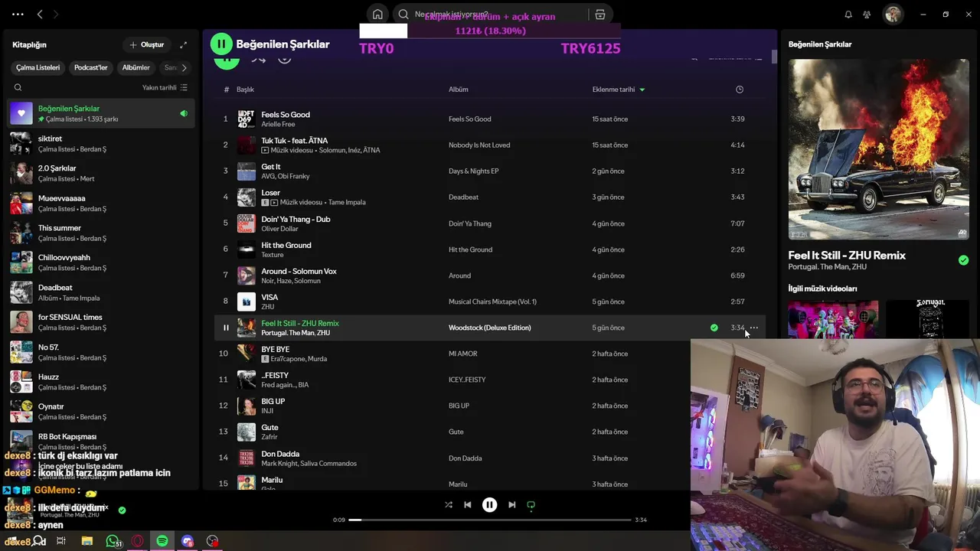980x551 pixels.
Task: Click Portugal. The Man, ZHU artist link in right panel
Action: pyautogui.click(x=828, y=267)
